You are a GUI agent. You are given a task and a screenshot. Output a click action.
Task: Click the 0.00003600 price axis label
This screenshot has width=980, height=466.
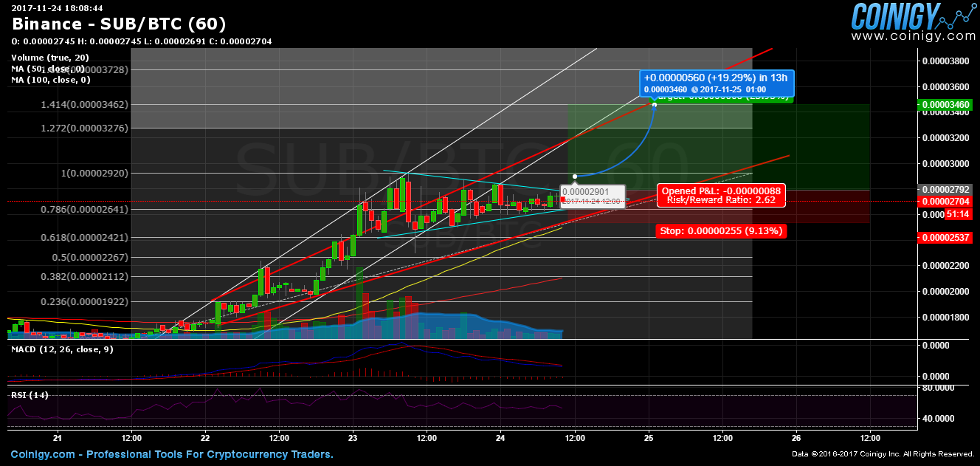tap(948, 86)
